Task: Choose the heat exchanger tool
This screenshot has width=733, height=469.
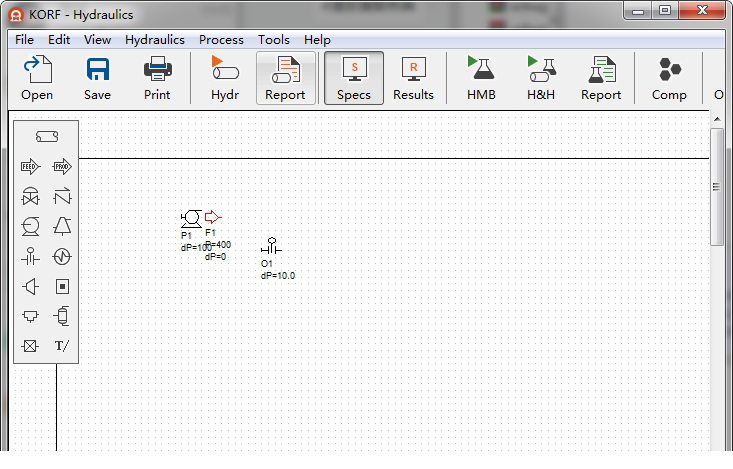Action: pyautogui.click(x=62, y=256)
